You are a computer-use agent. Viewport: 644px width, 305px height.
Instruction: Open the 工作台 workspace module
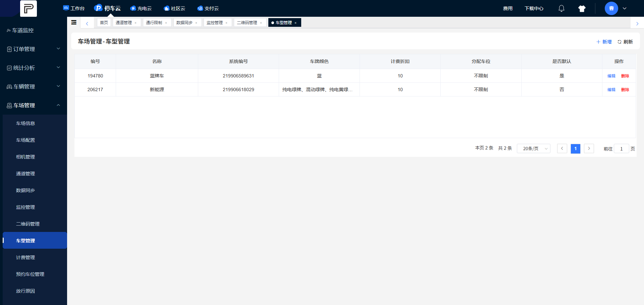point(74,8)
